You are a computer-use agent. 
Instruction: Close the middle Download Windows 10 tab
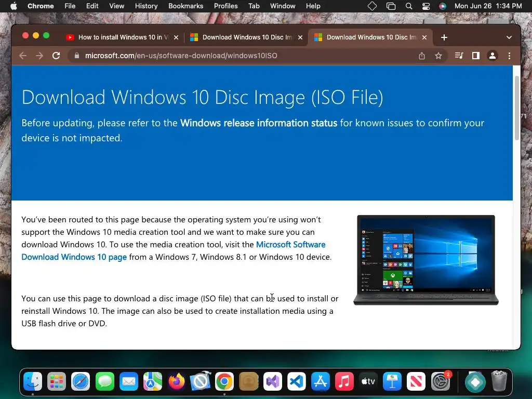point(300,37)
